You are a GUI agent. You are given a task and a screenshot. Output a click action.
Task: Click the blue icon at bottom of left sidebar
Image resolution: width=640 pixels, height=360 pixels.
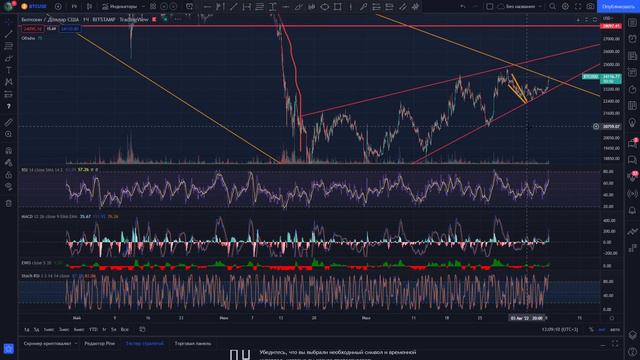(x=9, y=348)
